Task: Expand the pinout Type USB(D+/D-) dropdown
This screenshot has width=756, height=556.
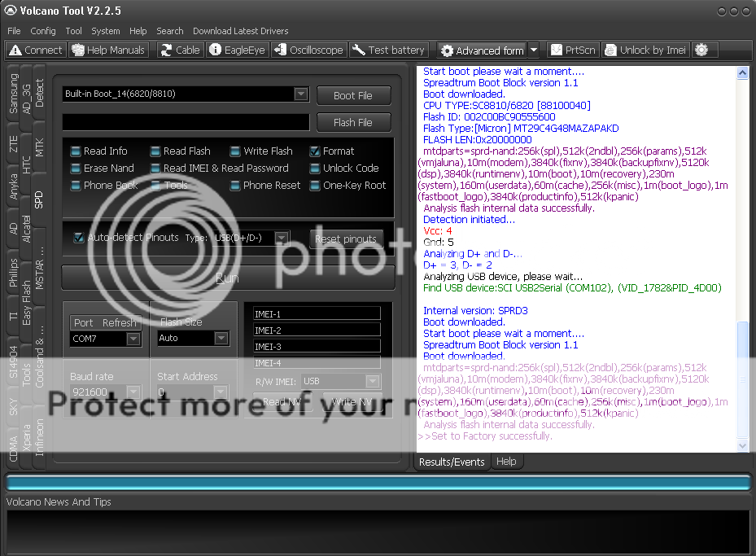Action: tap(282, 237)
